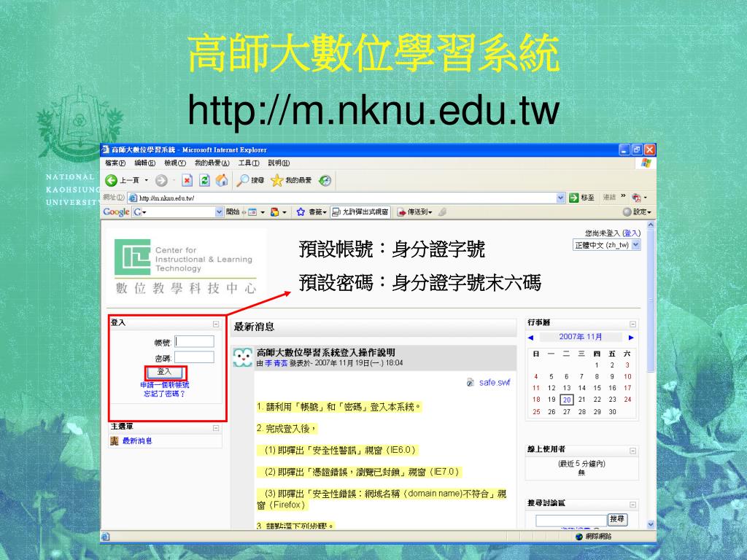
Task: Open the 說明 Help menu
Action: pyautogui.click(x=279, y=163)
